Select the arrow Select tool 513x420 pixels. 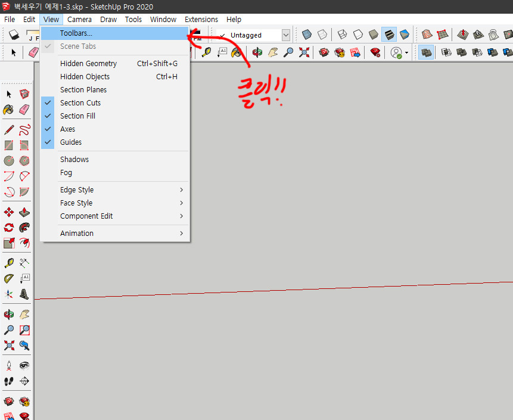(9, 94)
